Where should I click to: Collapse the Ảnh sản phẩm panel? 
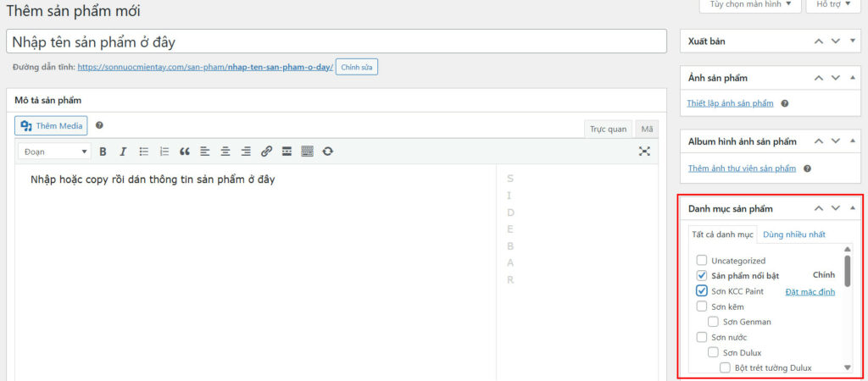[x=853, y=78]
